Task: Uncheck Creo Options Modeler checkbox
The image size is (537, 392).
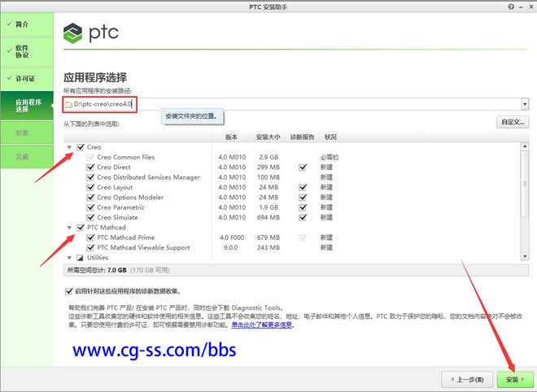Action: pos(90,198)
